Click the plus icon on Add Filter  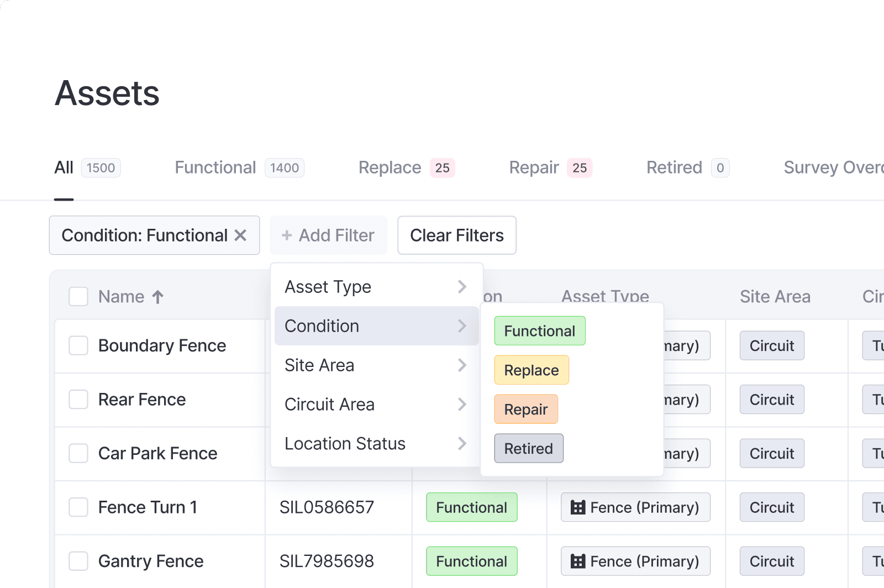pyautogui.click(x=287, y=235)
